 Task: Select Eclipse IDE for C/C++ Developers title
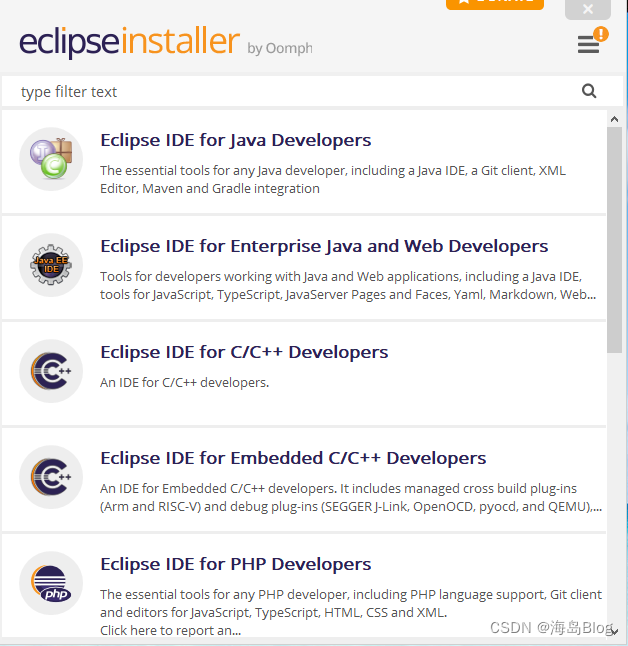(244, 352)
